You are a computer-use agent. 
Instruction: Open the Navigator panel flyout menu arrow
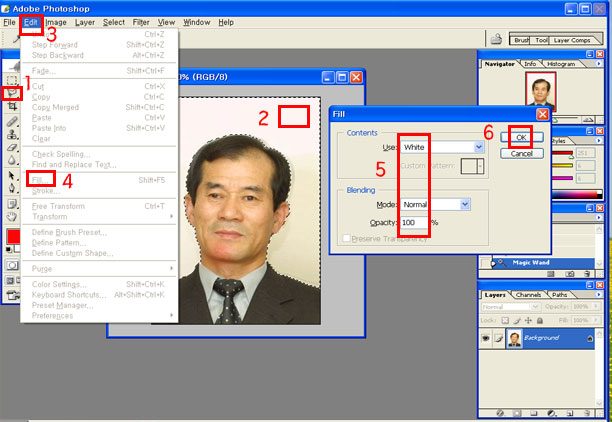599,64
